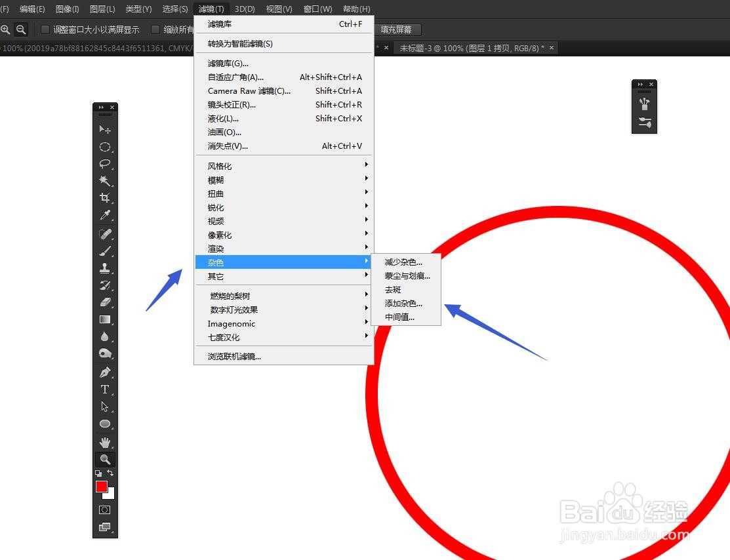Select the Elliptical Marquee tool
The image size is (730, 560).
tap(105, 147)
